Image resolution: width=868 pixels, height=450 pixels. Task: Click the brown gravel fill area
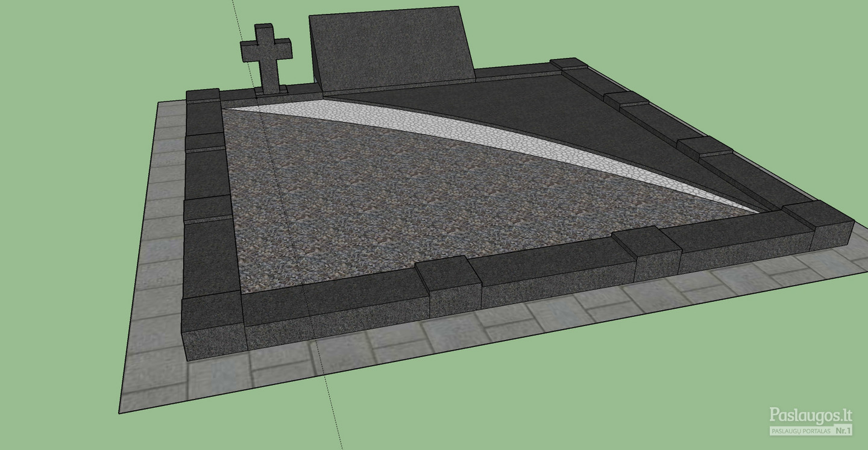[x=422, y=199]
